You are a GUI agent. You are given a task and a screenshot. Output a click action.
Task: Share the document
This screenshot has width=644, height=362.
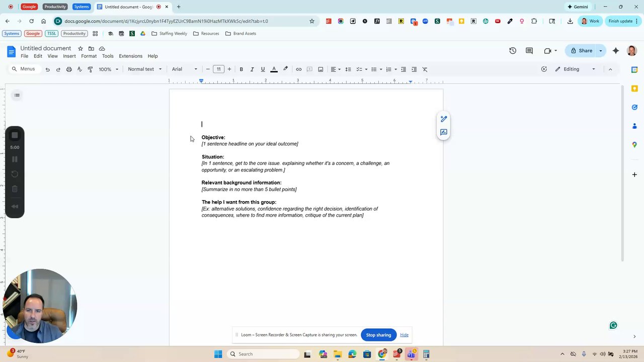tap(581, 51)
